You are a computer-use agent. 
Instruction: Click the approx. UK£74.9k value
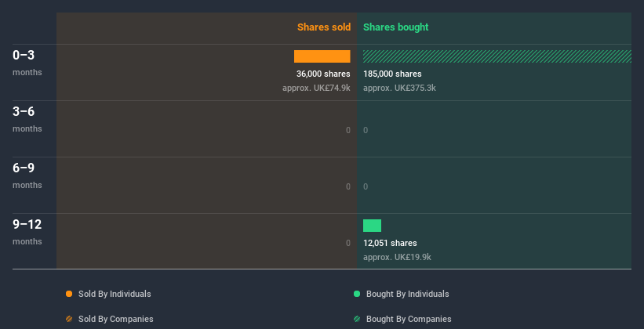click(316, 88)
